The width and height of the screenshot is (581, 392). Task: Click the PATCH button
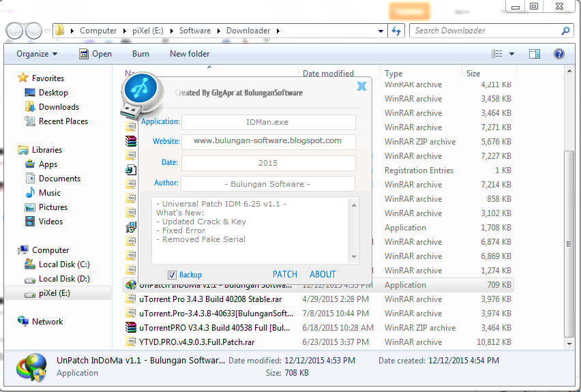[x=285, y=275]
